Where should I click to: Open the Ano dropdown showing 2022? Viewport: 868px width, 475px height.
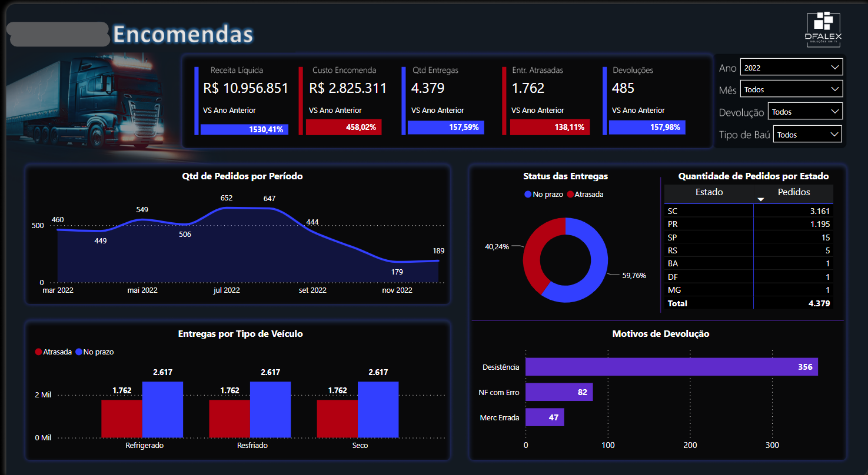tap(791, 68)
